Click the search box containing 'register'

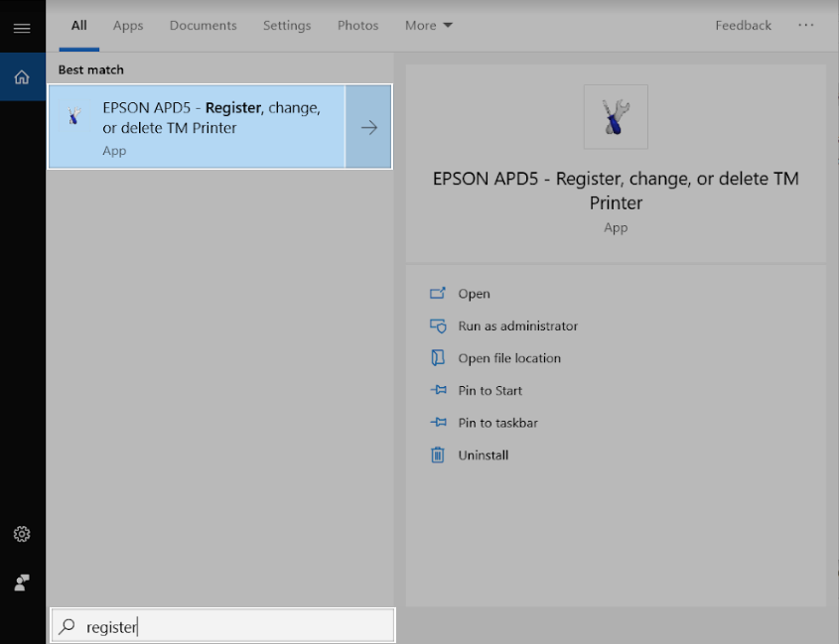pyautogui.click(x=238, y=626)
